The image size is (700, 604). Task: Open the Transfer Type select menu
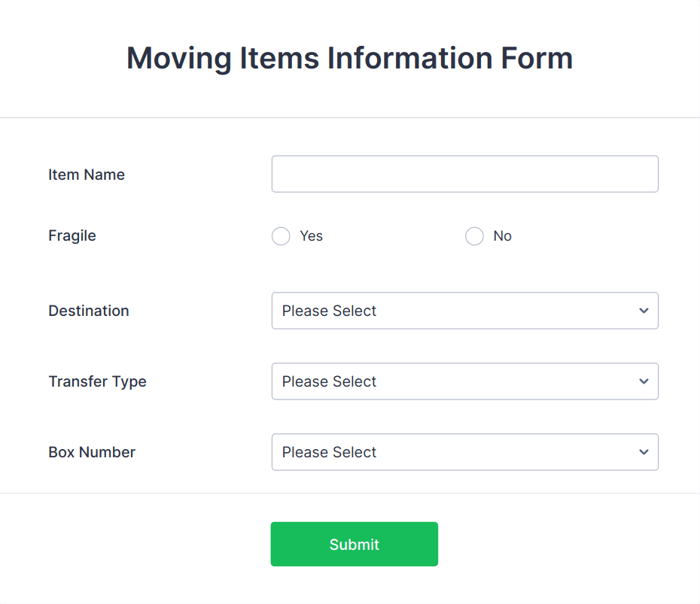point(464,381)
